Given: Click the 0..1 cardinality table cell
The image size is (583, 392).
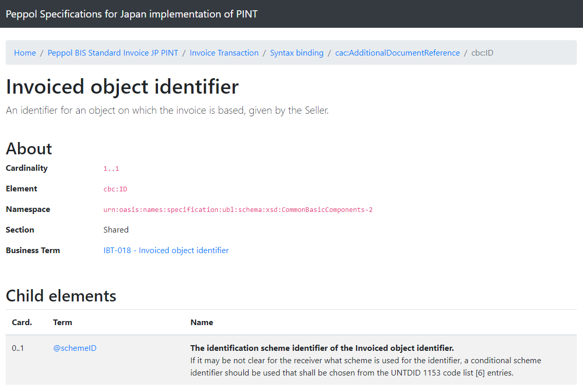Looking at the screenshot, I should pyautogui.click(x=17, y=348).
